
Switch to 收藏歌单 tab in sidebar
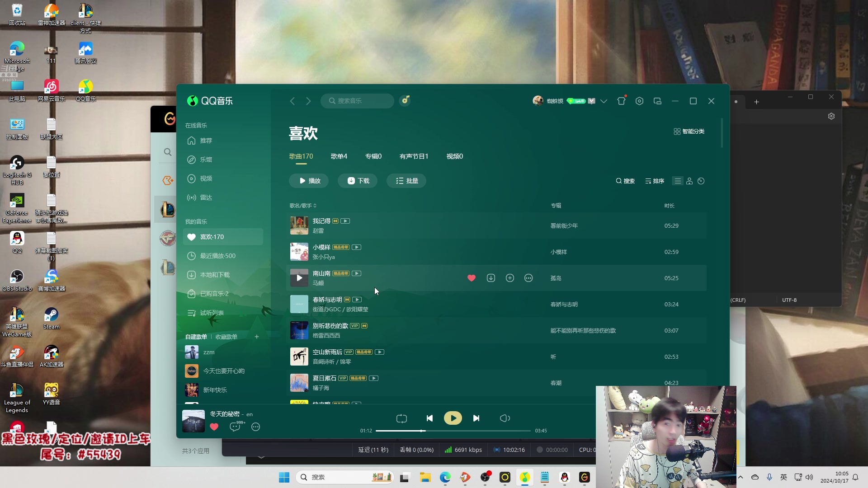(226, 337)
